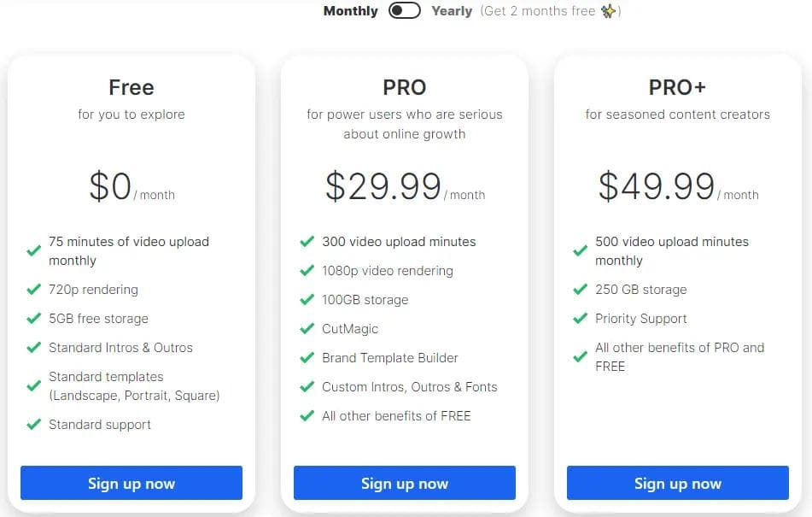Click the checkmark beside Brand Template Builder
The width and height of the screenshot is (812, 517).
[307, 358]
